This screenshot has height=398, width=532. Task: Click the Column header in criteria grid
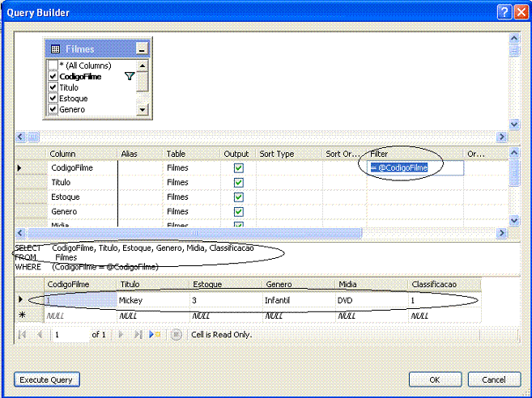point(82,154)
